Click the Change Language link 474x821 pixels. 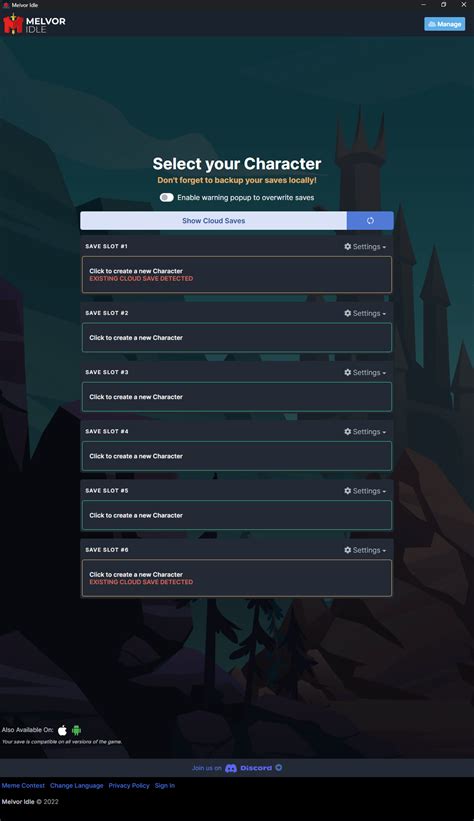point(76,785)
